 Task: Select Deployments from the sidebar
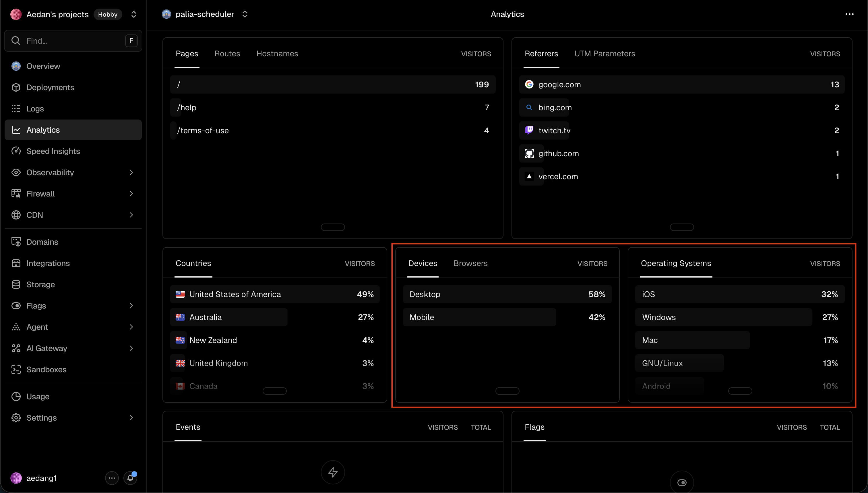click(x=51, y=87)
